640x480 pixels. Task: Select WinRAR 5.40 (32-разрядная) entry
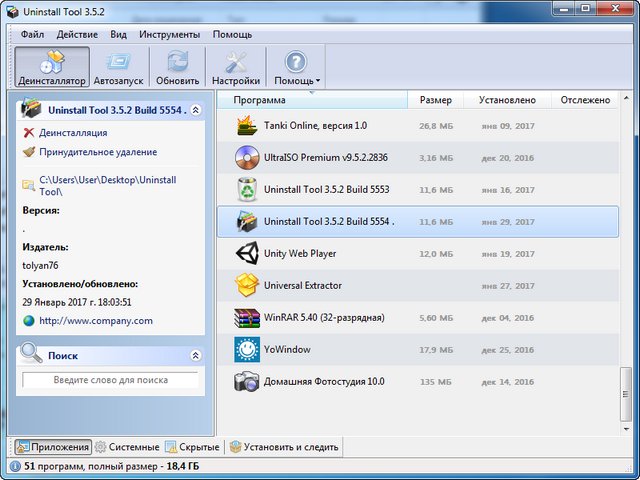tap(418, 318)
